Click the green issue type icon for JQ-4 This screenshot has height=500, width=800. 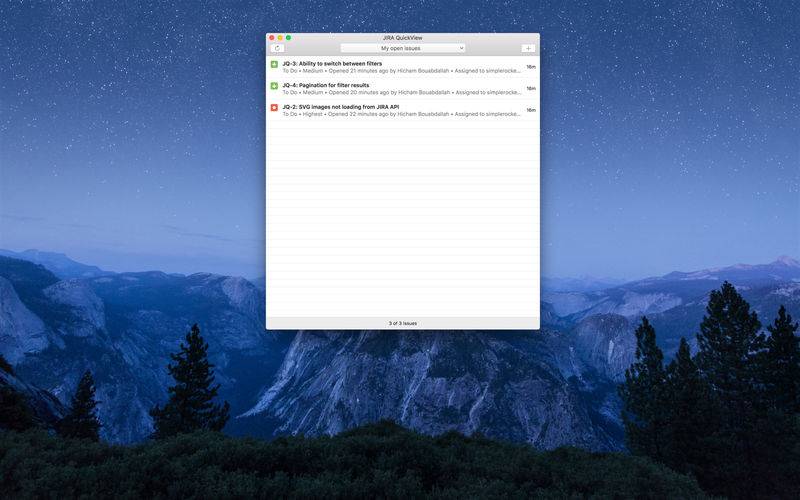275,87
